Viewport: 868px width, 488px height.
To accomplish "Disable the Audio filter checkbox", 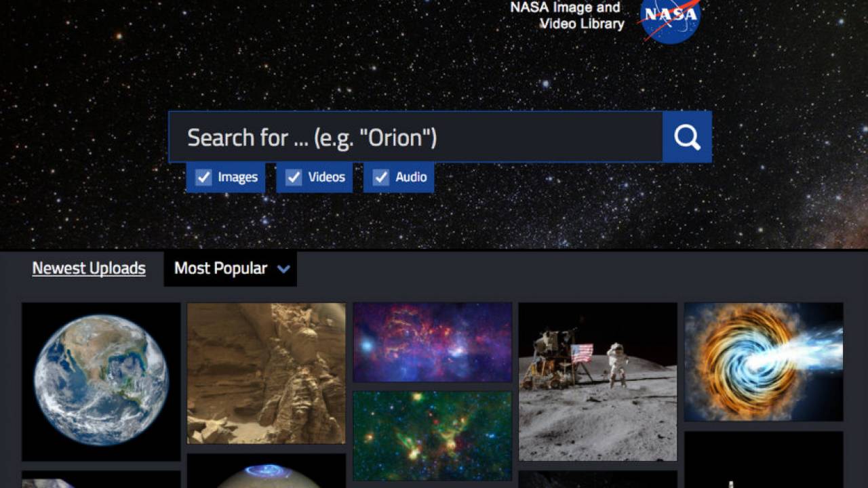I will coord(381,178).
